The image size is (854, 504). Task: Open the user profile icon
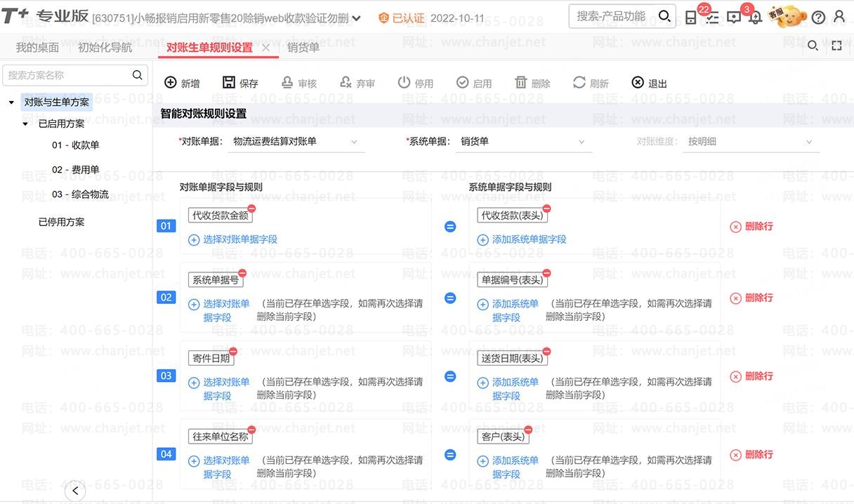click(x=839, y=18)
